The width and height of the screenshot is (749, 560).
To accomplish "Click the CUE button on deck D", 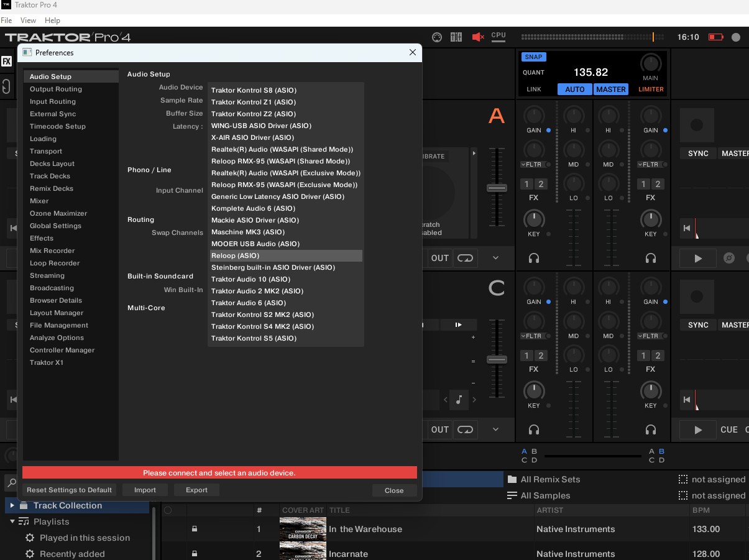I will coord(729,429).
